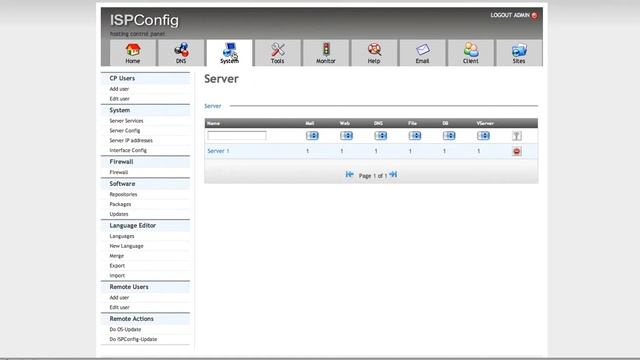640x360 pixels.
Task: Open the Sites module tab
Action: (519, 53)
